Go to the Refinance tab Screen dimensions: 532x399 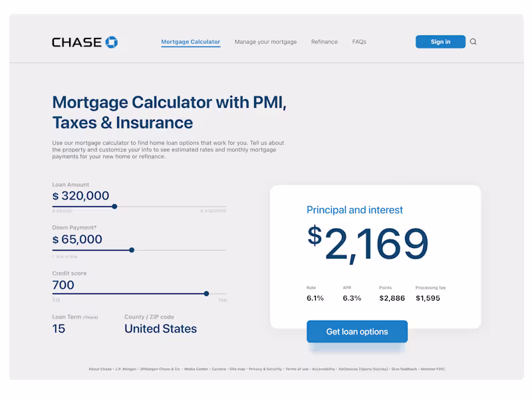(x=325, y=42)
